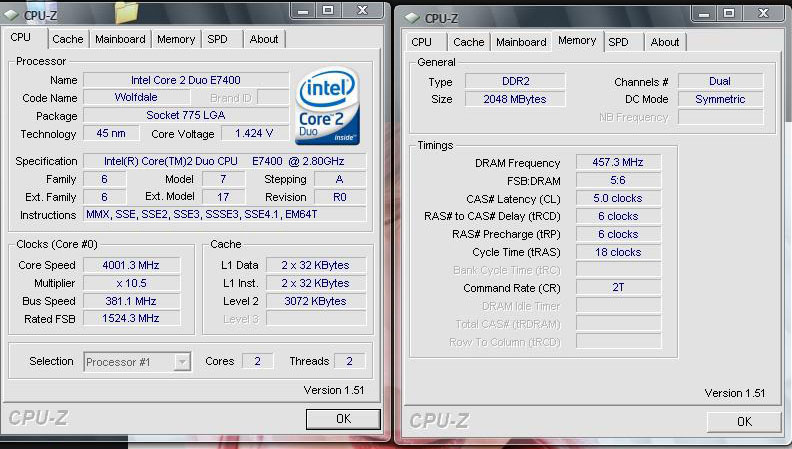Click the CAS# Latency value '5.0 clocks'
Image resolution: width=792 pixels, height=449 pixels.
pyautogui.click(x=618, y=198)
